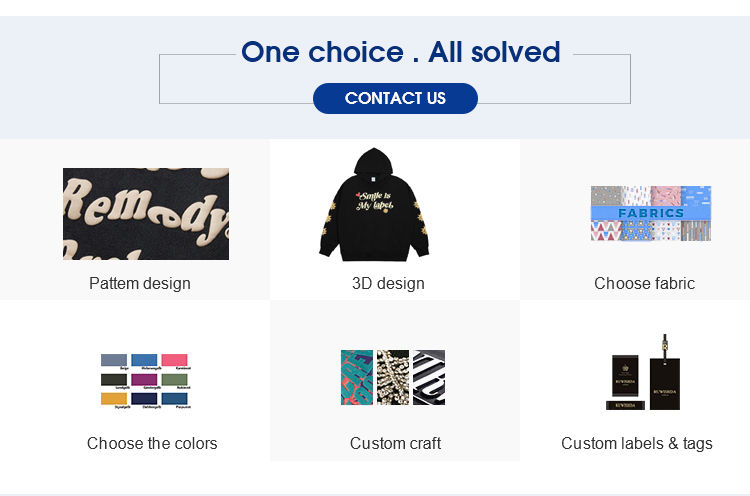Open the Custom labels & tags label
Image resolution: width=750 pixels, height=496 pixels.
pos(637,443)
